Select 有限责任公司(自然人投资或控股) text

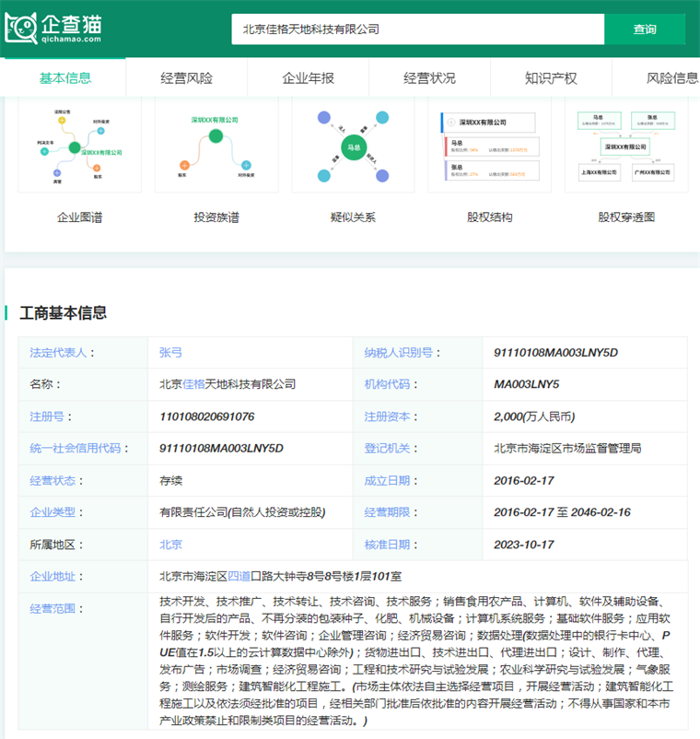point(242,512)
